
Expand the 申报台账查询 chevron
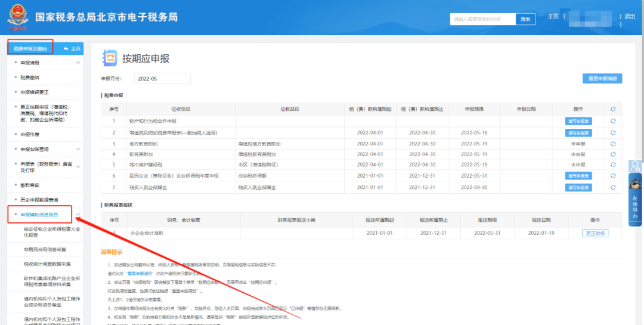click(x=78, y=148)
